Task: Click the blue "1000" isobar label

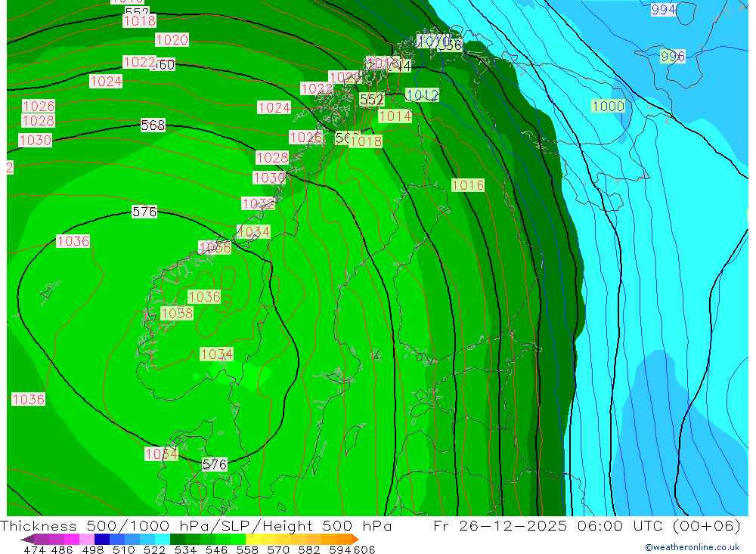Action: click(x=608, y=106)
